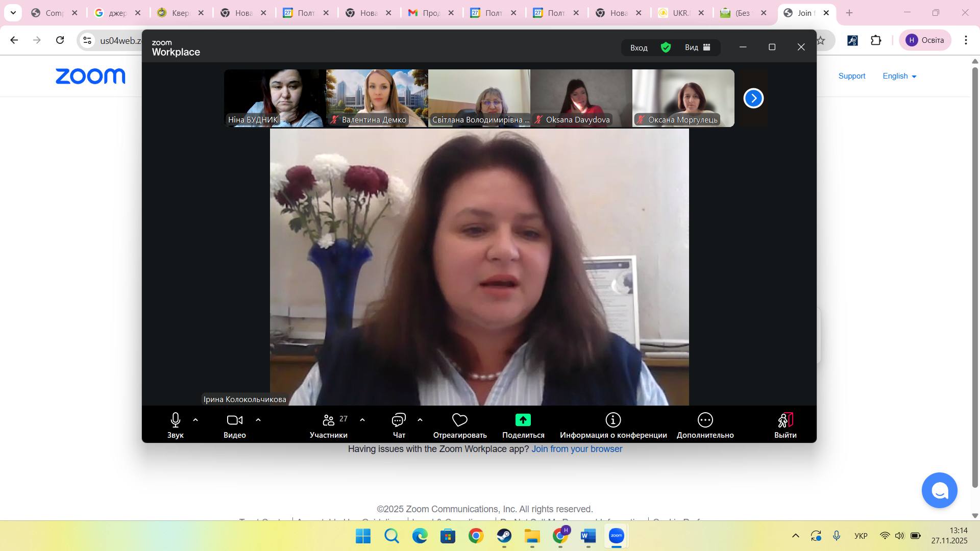This screenshot has width=980, height=551.
Task: Click the Вход sign-in button
Action: tap(639, 47)
